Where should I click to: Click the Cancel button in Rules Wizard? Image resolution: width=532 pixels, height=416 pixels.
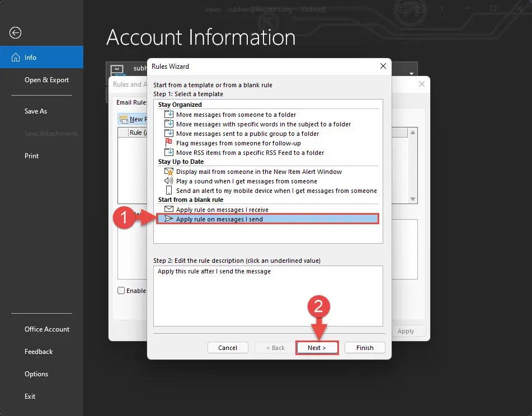pos(228,348)
